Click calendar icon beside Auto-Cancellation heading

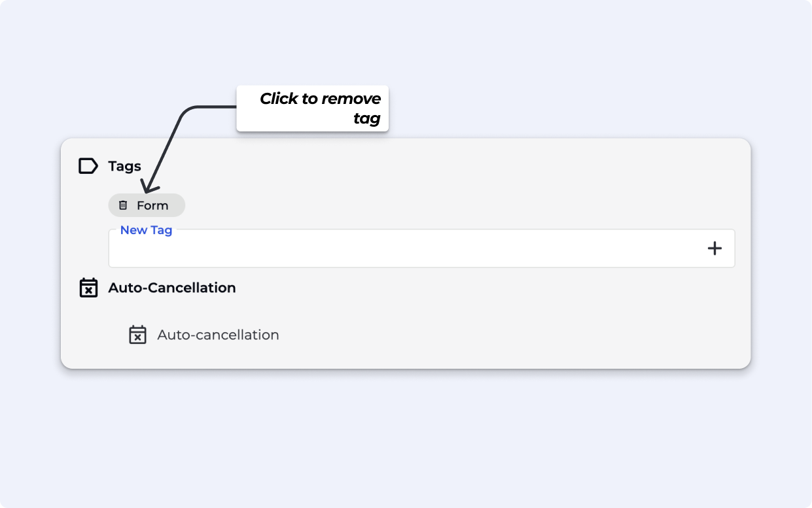[88, 288]
